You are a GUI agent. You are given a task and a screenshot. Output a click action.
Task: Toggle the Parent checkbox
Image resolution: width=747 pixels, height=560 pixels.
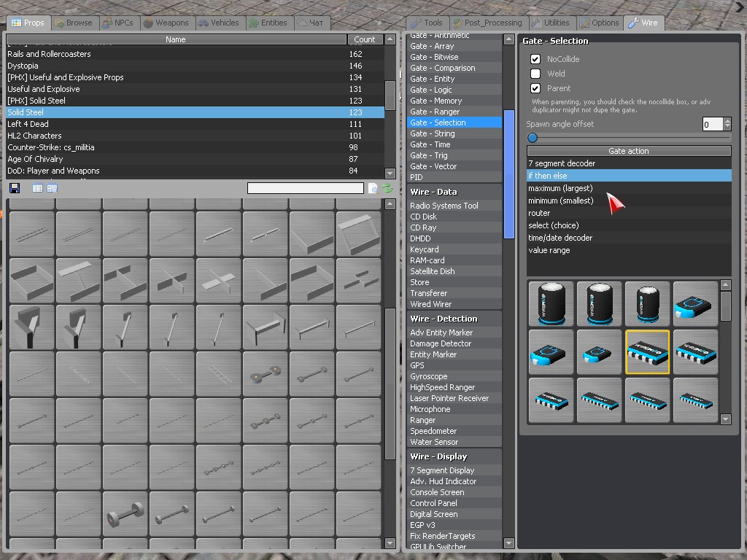tap(535, 88)
